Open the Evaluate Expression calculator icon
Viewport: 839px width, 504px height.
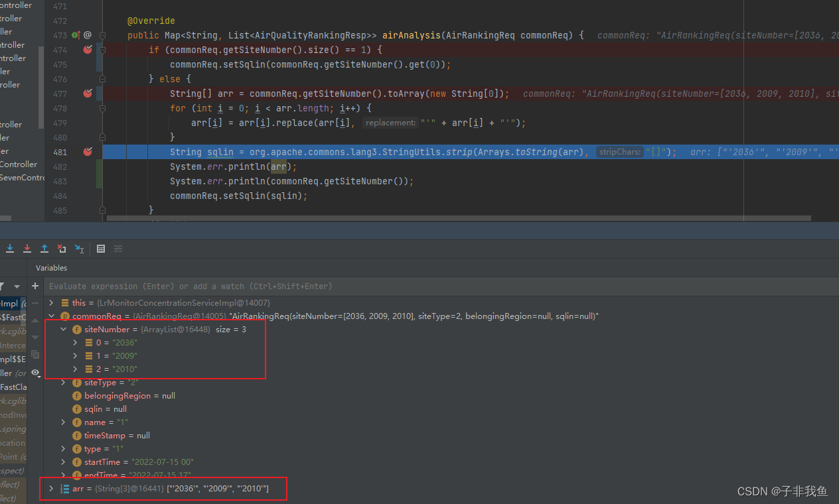pos(101,249)
